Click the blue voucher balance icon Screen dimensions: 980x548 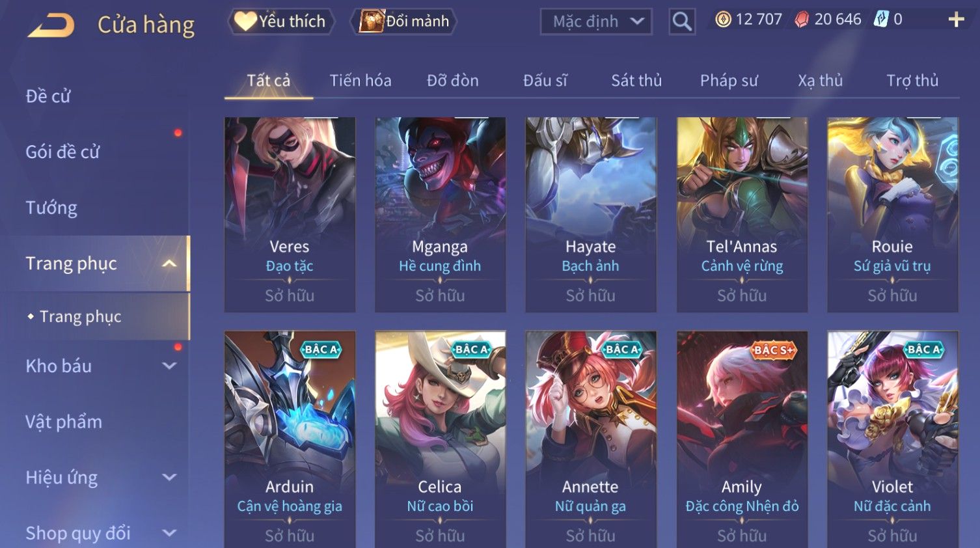[x=881, y=20]
